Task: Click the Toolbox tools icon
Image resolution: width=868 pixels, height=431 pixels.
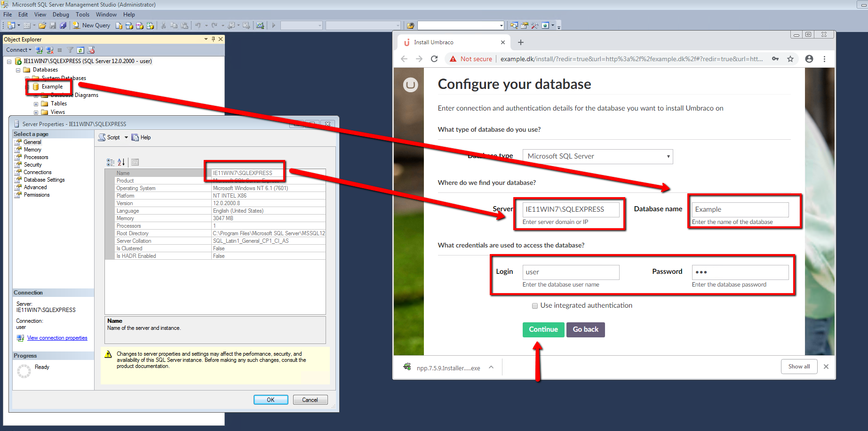Action: 535,25
